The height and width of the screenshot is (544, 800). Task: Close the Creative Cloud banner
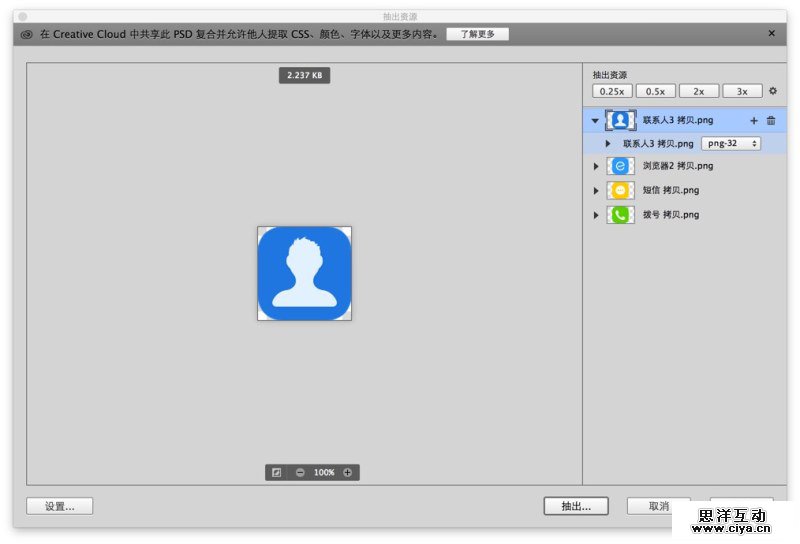[771, 33]
